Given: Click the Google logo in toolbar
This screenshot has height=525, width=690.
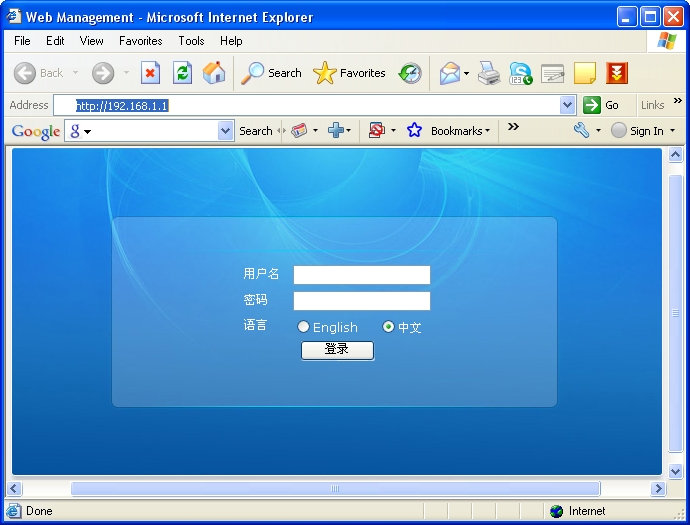Looking at the screenshot, I should (36, 132).
